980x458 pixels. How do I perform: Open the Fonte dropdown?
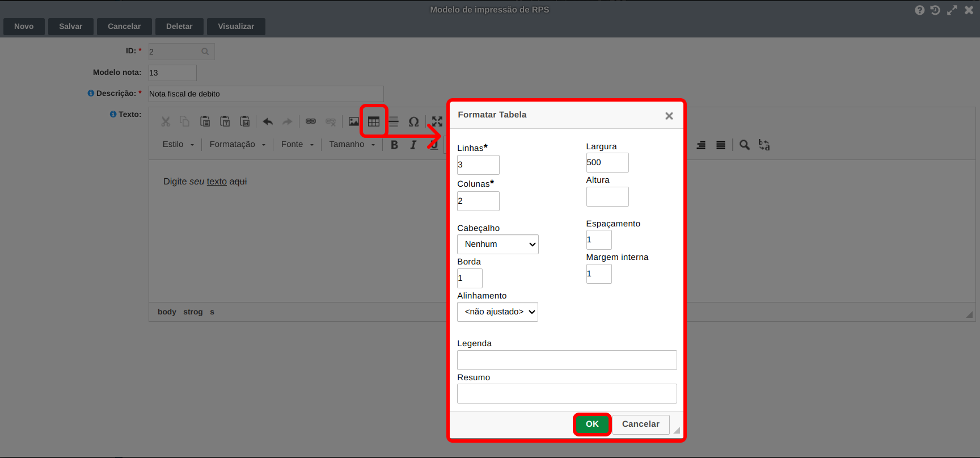click(297, 145)
